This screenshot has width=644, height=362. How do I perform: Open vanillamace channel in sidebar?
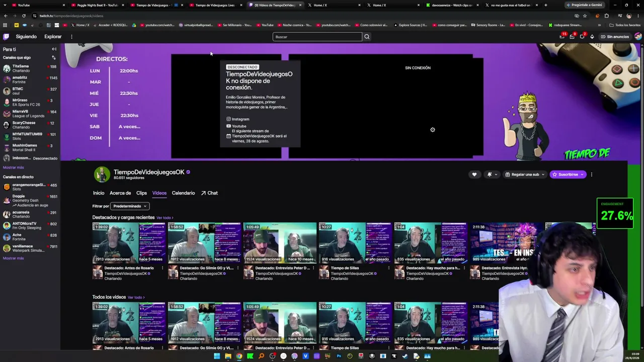coord(30,248)
